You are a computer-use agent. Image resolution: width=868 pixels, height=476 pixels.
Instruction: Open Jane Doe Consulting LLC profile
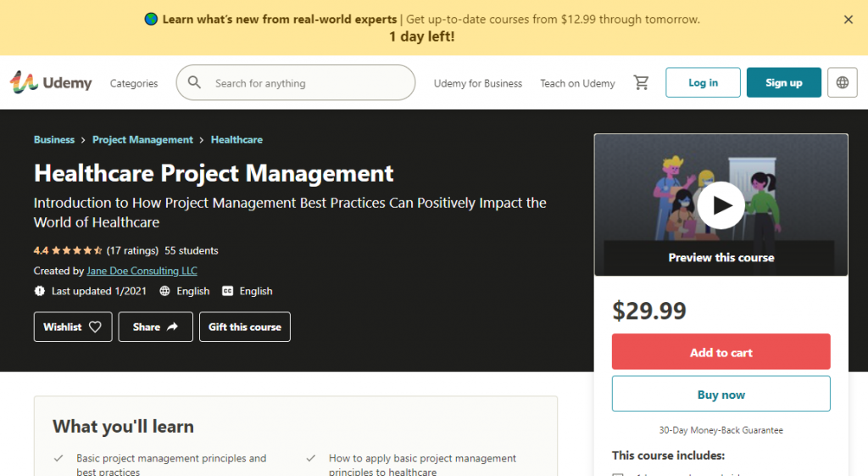tap(142, 271)
